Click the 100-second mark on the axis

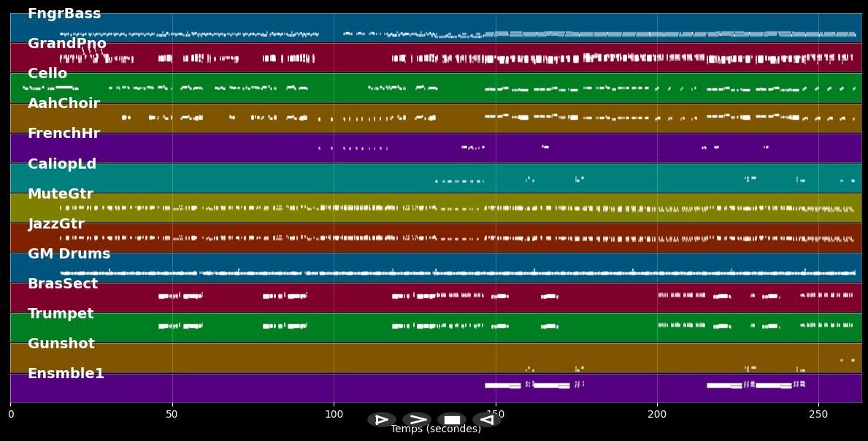pyautogui.click(x=334, y=414)
